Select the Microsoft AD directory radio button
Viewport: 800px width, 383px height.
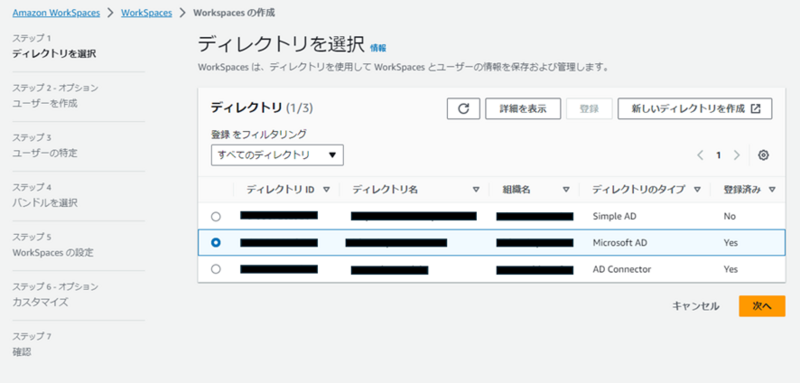(x=216, y=243)
